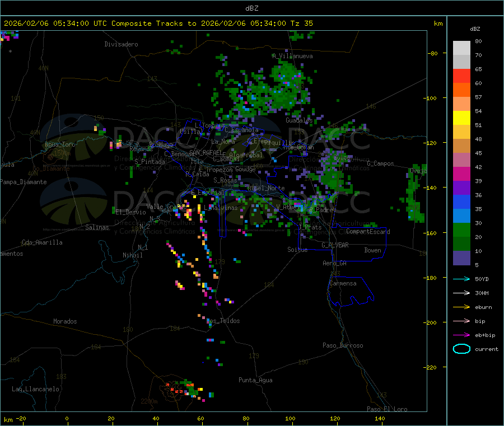
Task: Click the Divisadero map label
Action: tap(121, 44)
